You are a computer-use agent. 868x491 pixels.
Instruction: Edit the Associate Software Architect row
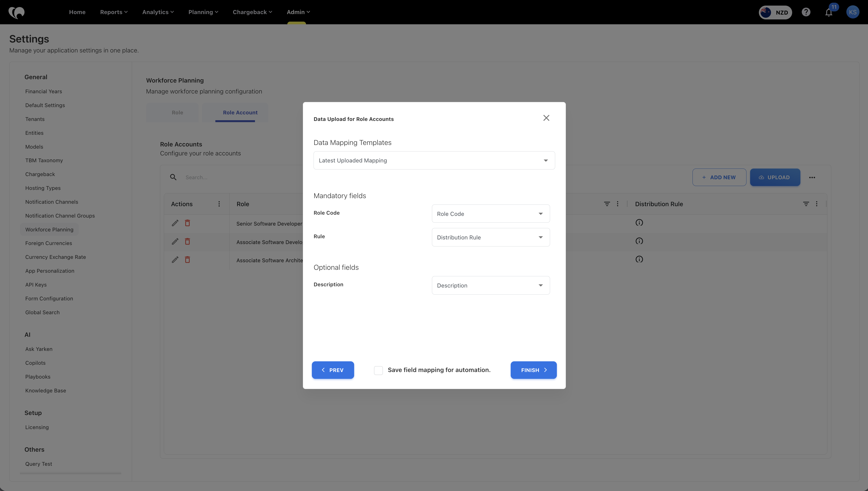(x=175, y=260)
